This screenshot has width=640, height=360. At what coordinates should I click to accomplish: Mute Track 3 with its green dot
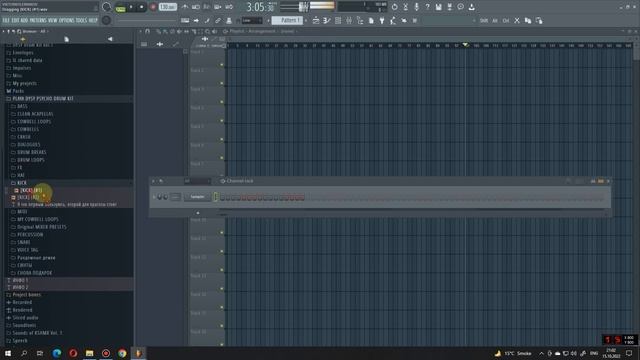tap(222, 102)
